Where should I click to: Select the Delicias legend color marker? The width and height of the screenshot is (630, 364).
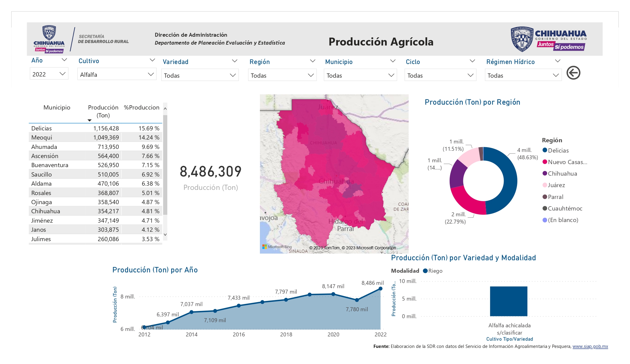tap(545, 150)
